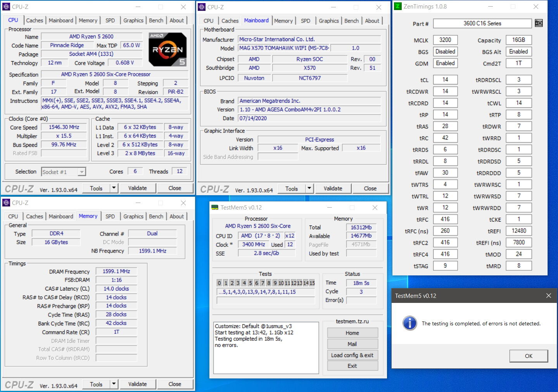The image size is (558, 392).
Task: Click OK in the TestMem5 dialog
Action: point(529,356)
